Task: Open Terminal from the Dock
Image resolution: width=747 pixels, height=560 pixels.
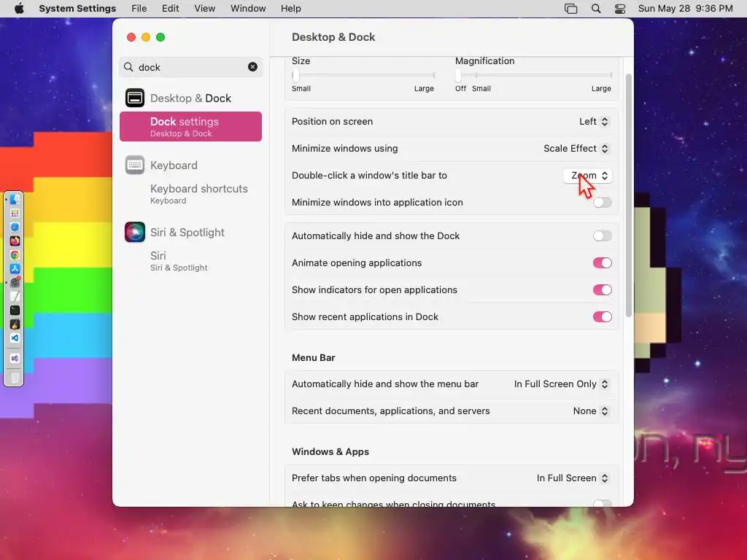Action: 15,310
